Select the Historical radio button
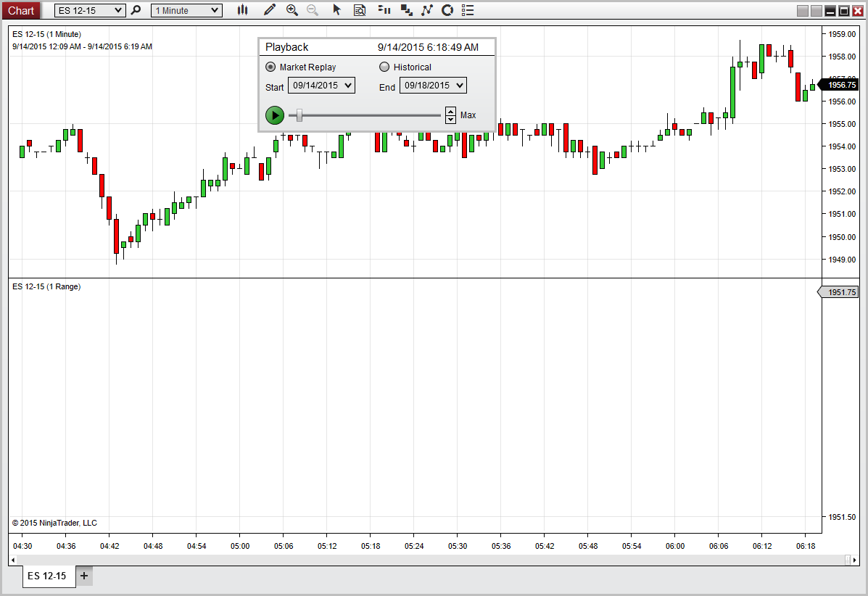The height and width of the screenshot is (596, 868). (384, 67)
